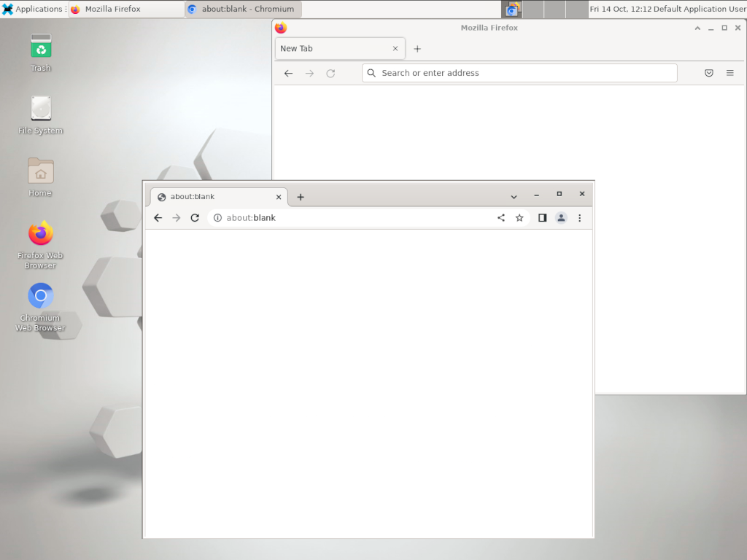Add a new tab in Chromium
Image resolution: width=747 pixels, height=560 pixels.
tap(301, 197)
